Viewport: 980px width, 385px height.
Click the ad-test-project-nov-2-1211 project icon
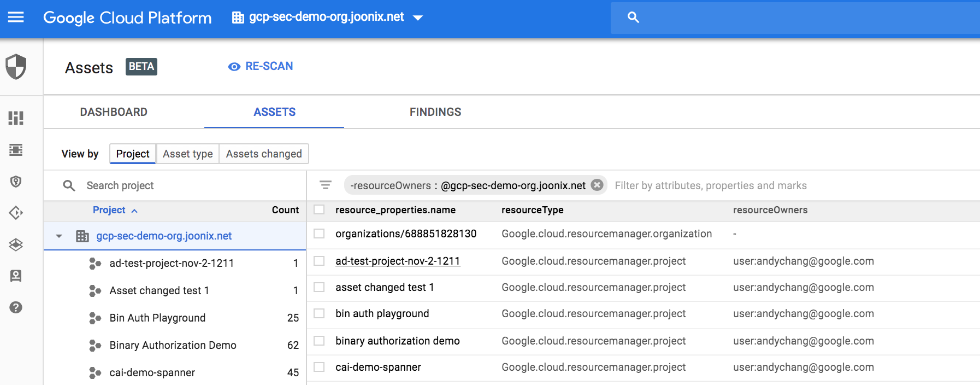[95, 264]
